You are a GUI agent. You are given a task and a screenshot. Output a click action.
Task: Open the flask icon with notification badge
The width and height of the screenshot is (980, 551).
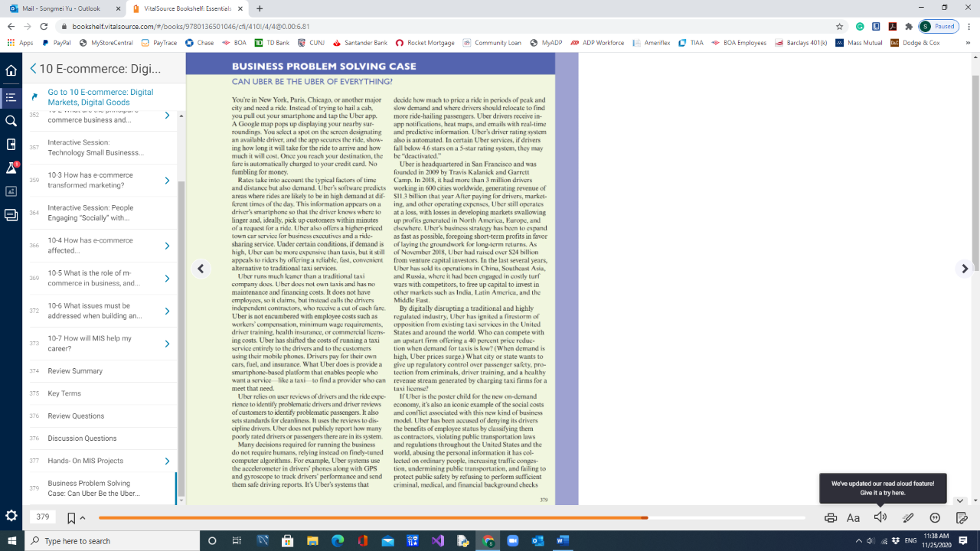(11, 168)
